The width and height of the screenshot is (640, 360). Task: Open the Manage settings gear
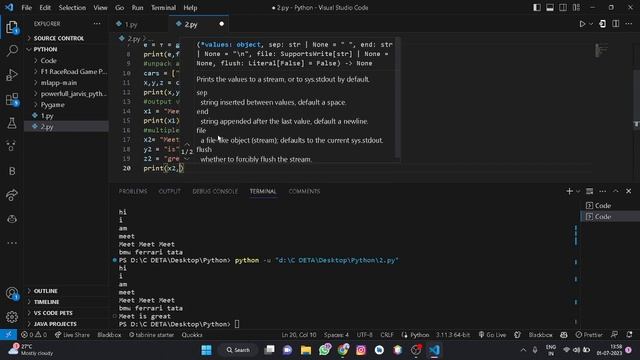(x=12, y=316)
